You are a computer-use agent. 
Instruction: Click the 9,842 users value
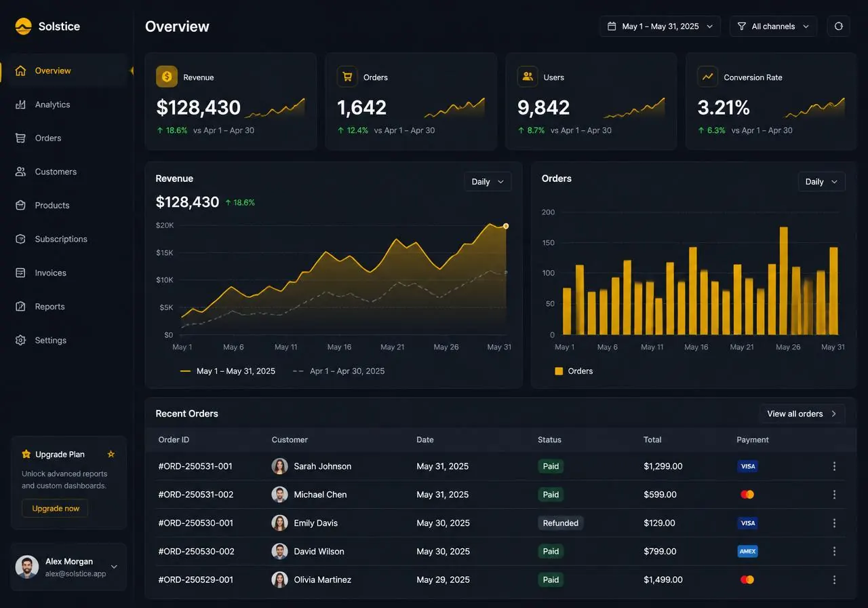(x=543, y=107)
